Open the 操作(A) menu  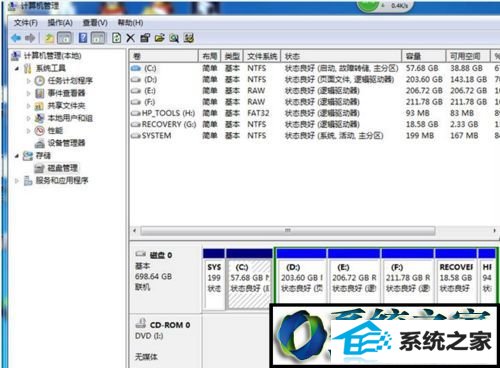60,23
